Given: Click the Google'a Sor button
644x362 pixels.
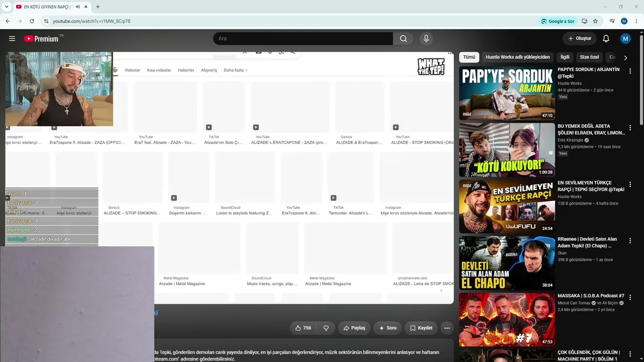Looking at the screenshot, I should pyautogui.click(x=557, y=21).
